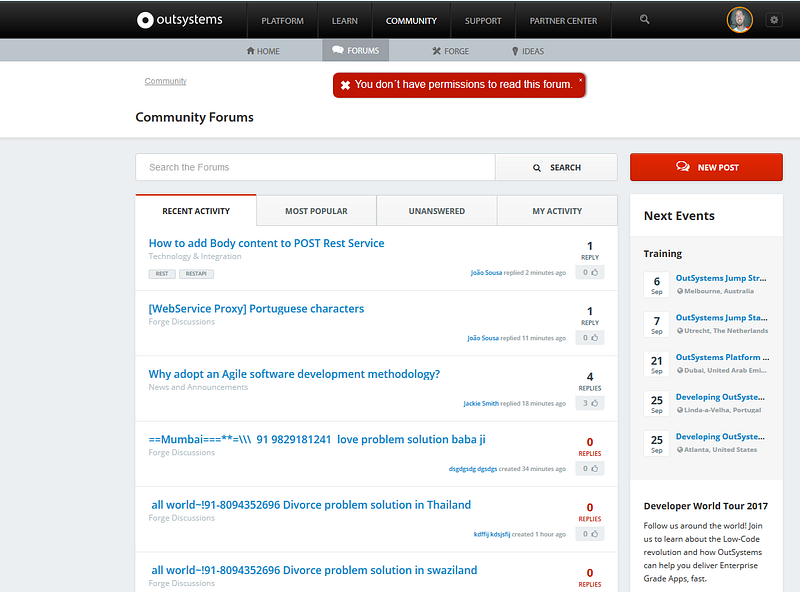Open the Dubai OutSystems Platform event

click(x=722, y=357)
